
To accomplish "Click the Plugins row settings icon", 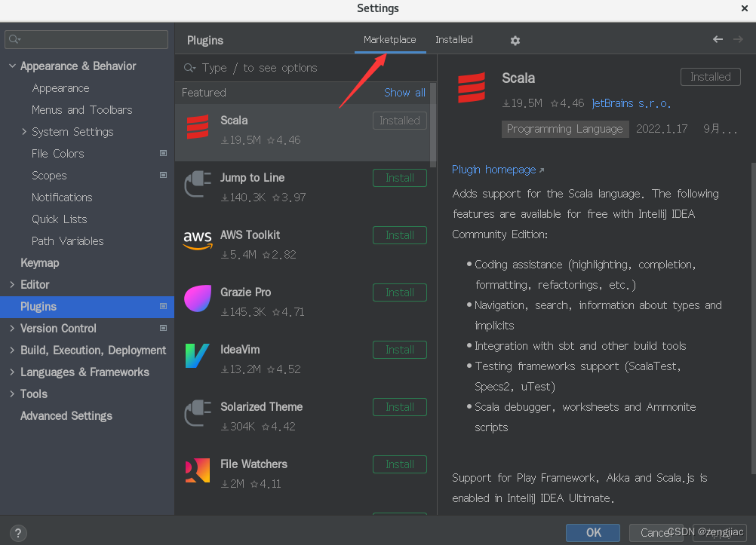I will tap(164, 306).
